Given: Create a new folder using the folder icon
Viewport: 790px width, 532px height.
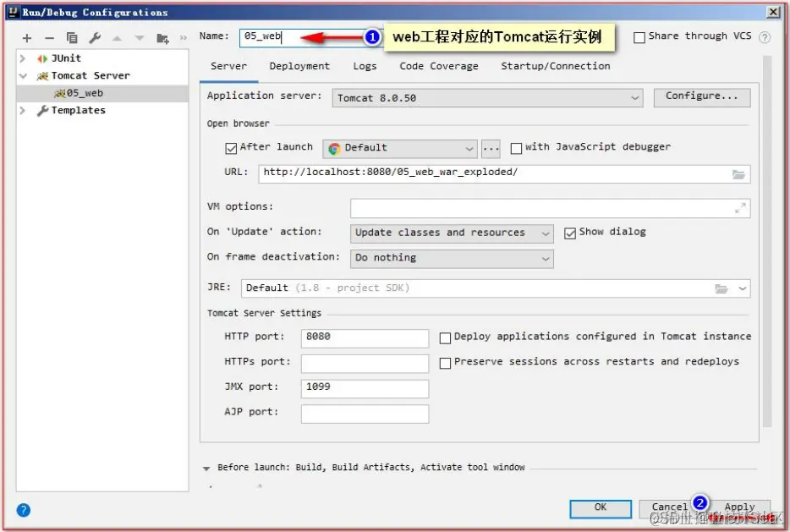Looking at the screenshot, I should [162, 38].
